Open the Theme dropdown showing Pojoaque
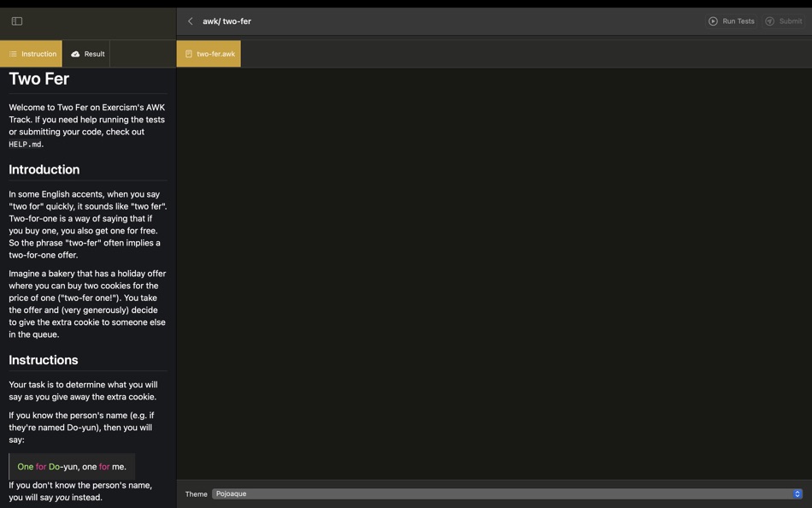 point(508,494)
